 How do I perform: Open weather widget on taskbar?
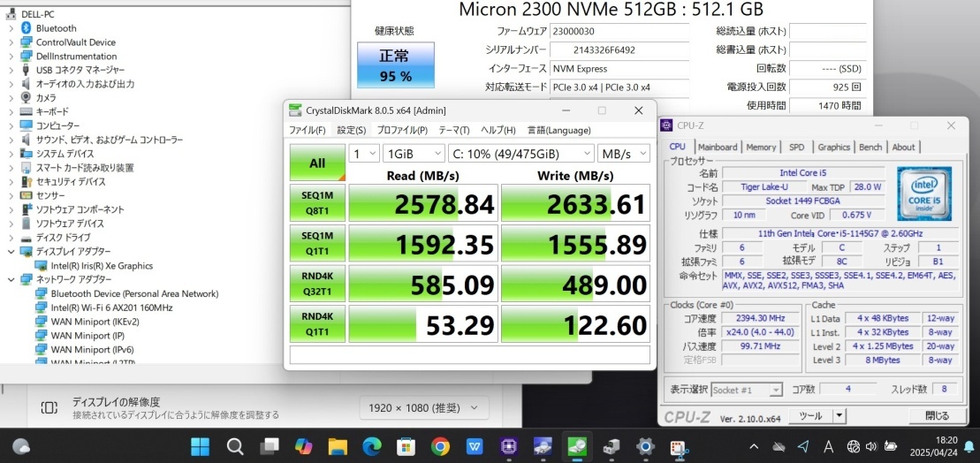20,447
